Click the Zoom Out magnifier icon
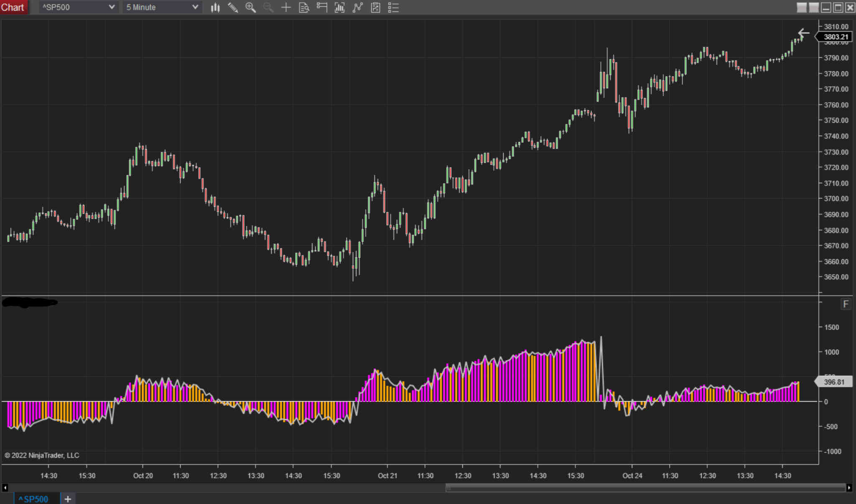Image resolution: width=856 pixels, height=504 pixels. [x=268, y=7]
